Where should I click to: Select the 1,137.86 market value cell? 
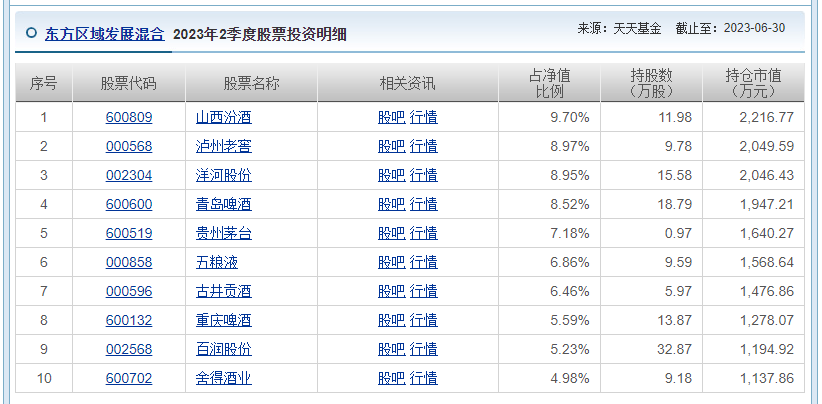753,378
